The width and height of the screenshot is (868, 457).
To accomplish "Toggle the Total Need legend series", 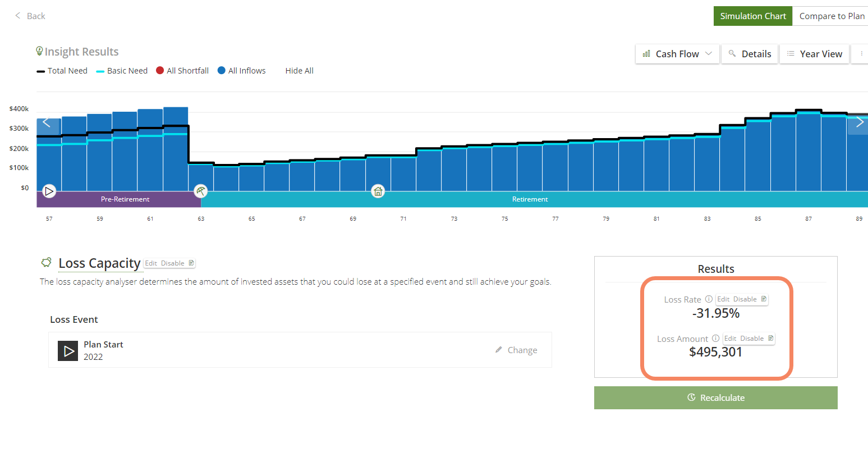I will click(62, 71).
